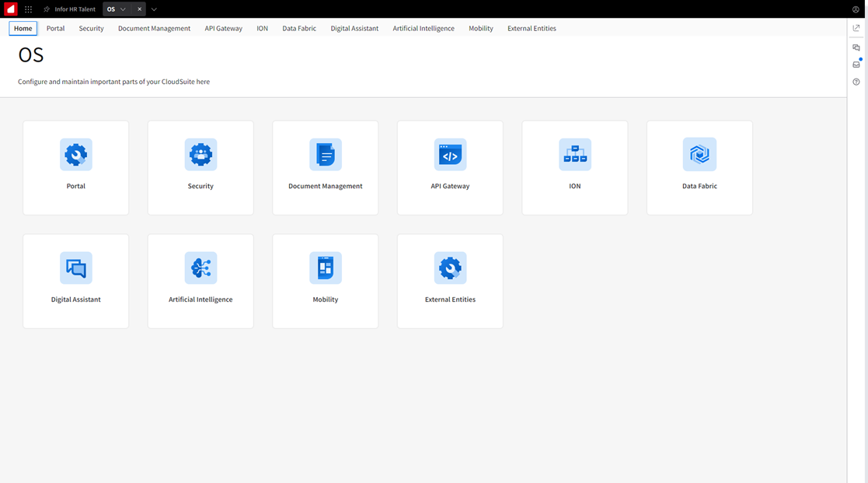Viewport: 868px width, 483px height.
Task: Select the Data Fabric tab
Action: pos(299,28)
